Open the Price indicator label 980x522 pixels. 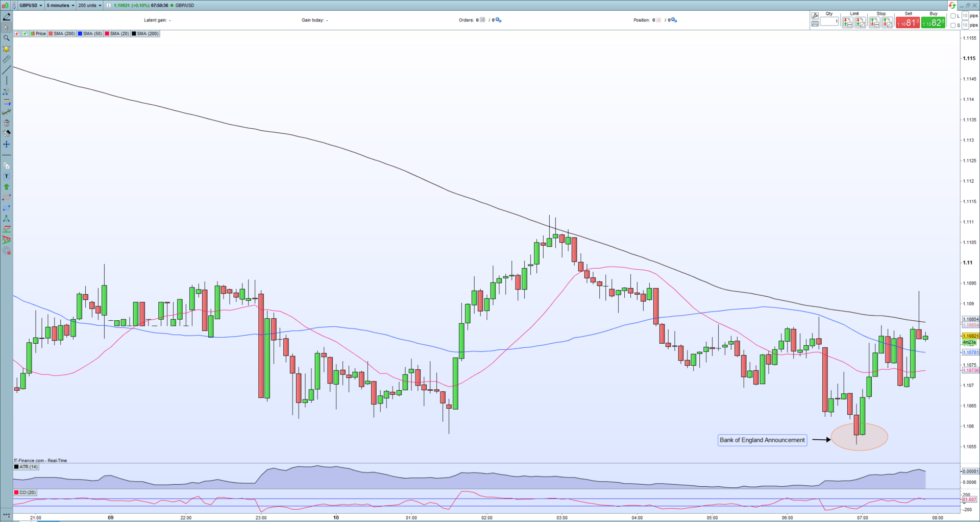(x=38, y=34)
